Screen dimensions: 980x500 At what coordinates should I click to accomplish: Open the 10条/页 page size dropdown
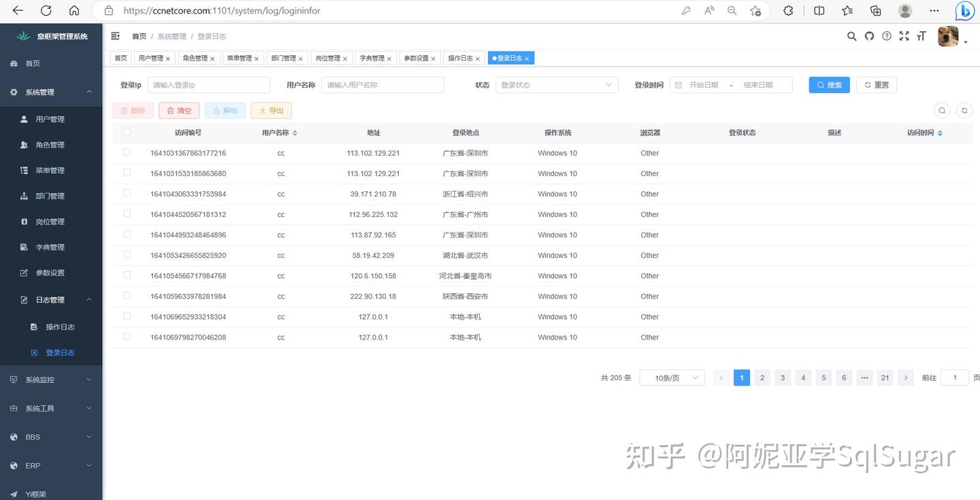point(672,378)
